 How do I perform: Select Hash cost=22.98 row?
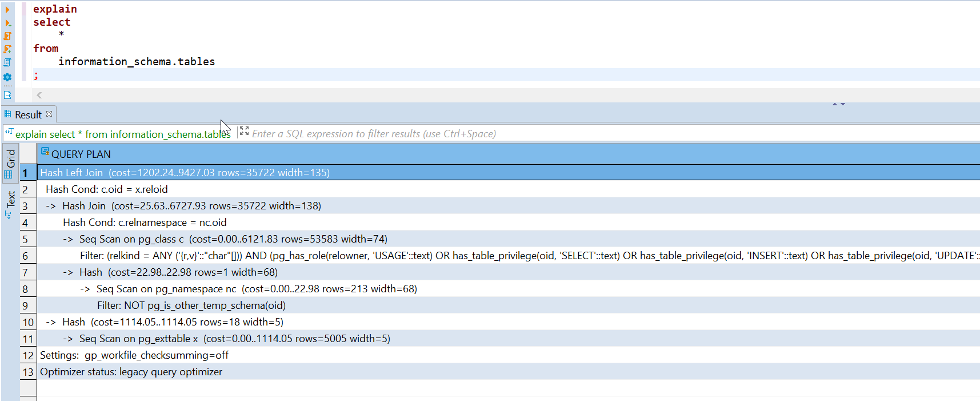[509, 272]
